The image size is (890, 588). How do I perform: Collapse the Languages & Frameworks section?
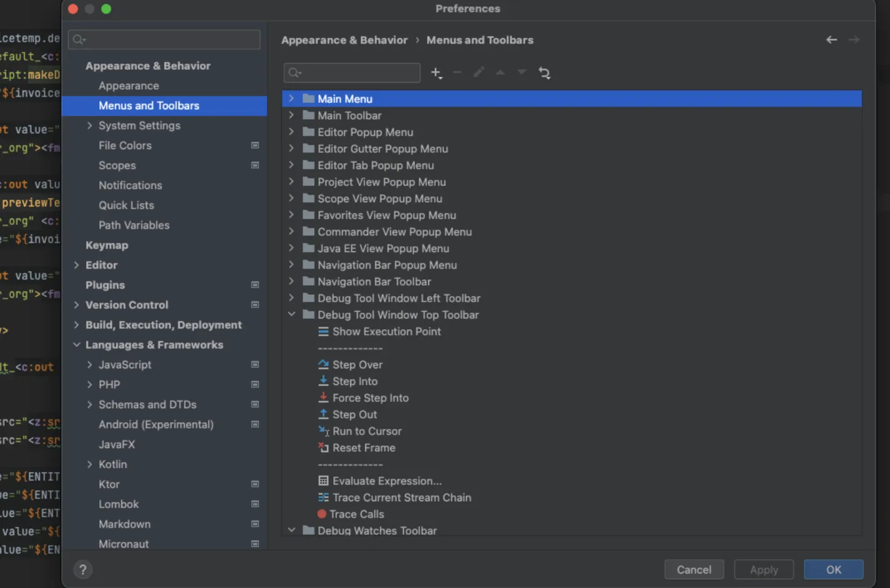tap(76, 345)
